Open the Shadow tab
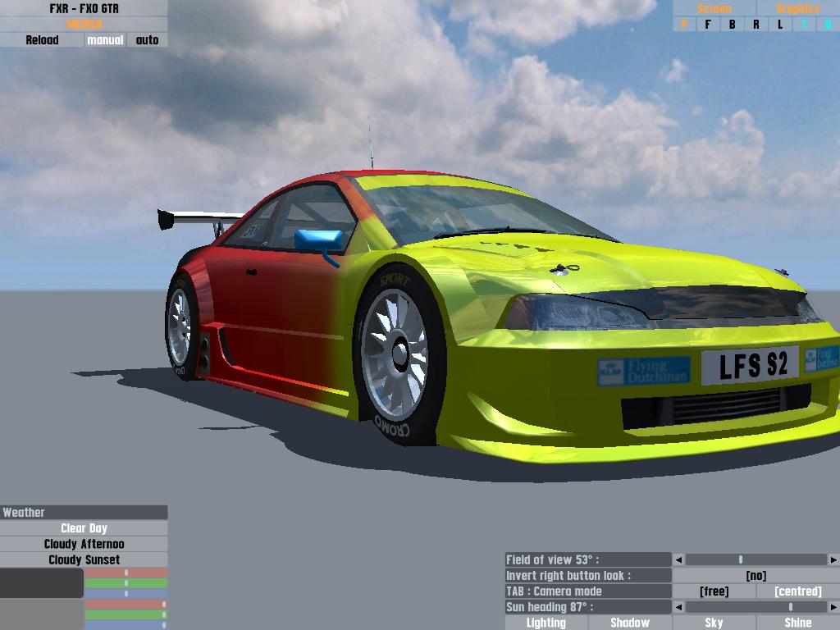 (x=630, y=623)
